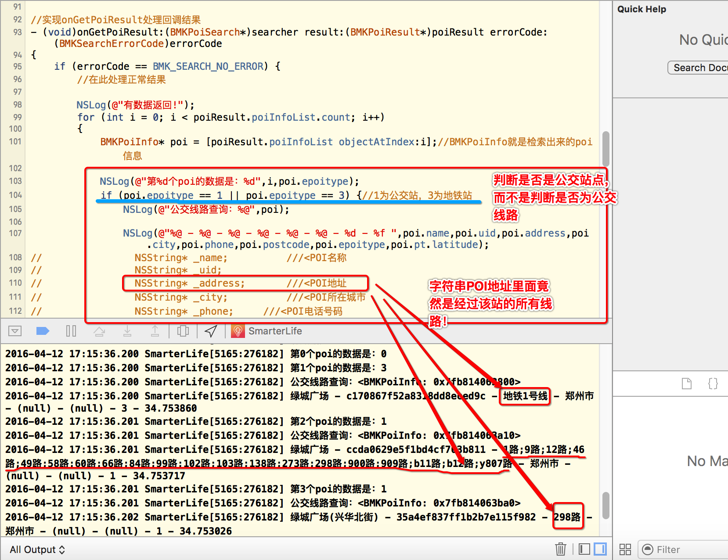This screenshot has height=560, width=728.
Task: Click line number 98 in the gutter
Action: 18,104
